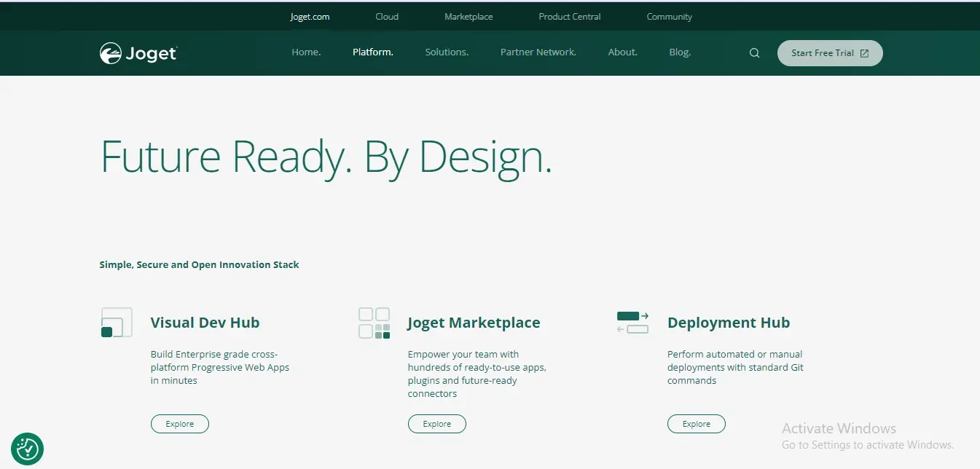The height and width of the screenshot is (469, 980).
Task: Explore the Deployment Hub
Action: [x=697, y=424]
